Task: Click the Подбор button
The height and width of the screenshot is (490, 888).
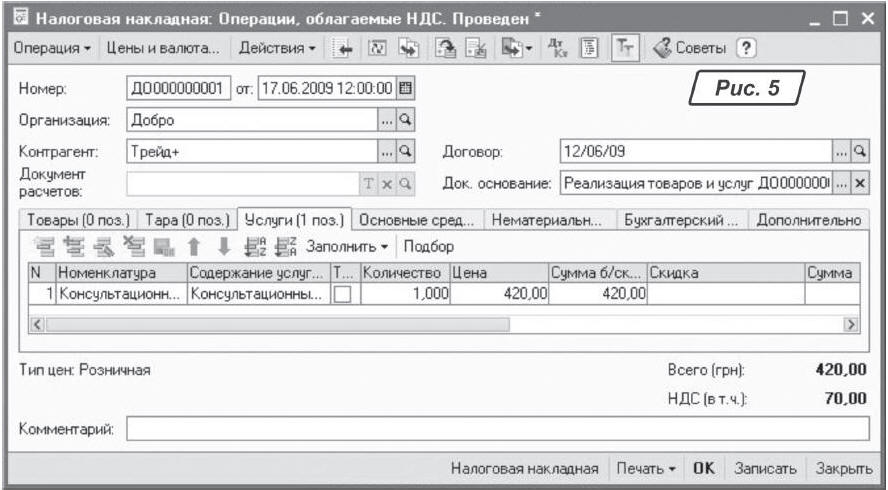Action: [431, 246]
